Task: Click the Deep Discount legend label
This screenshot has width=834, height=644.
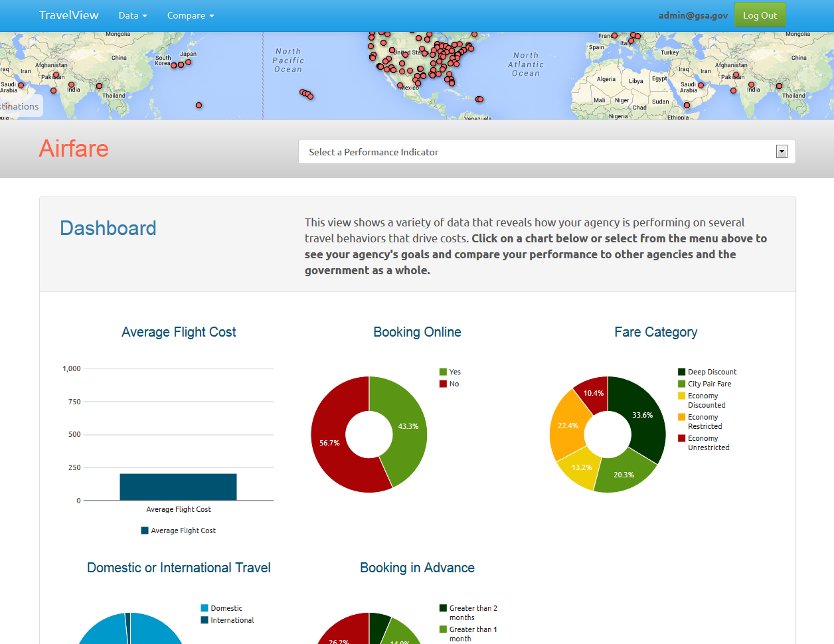Action: pyautogui.click(x=712, y=372)
